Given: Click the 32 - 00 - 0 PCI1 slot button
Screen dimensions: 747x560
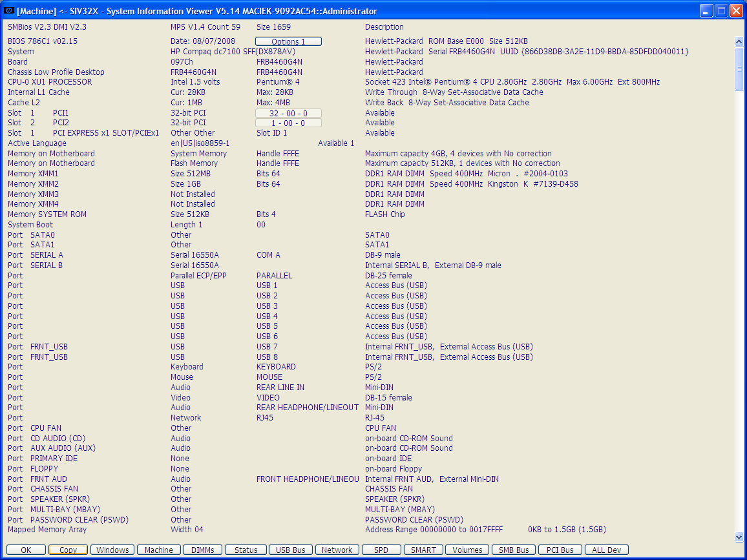Looking at the screenshot, I should click(288, 113).
